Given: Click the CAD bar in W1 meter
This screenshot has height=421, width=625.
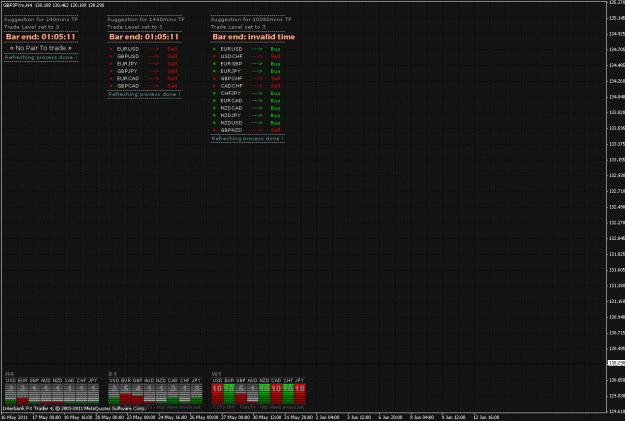Looking at the screenshot, I should (x=276, y=393).
